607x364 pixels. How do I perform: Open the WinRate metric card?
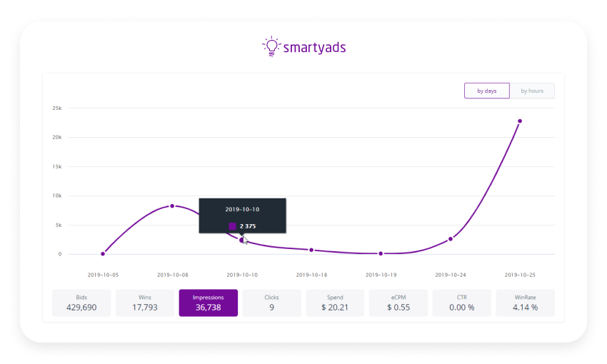(x=525, y=303)
